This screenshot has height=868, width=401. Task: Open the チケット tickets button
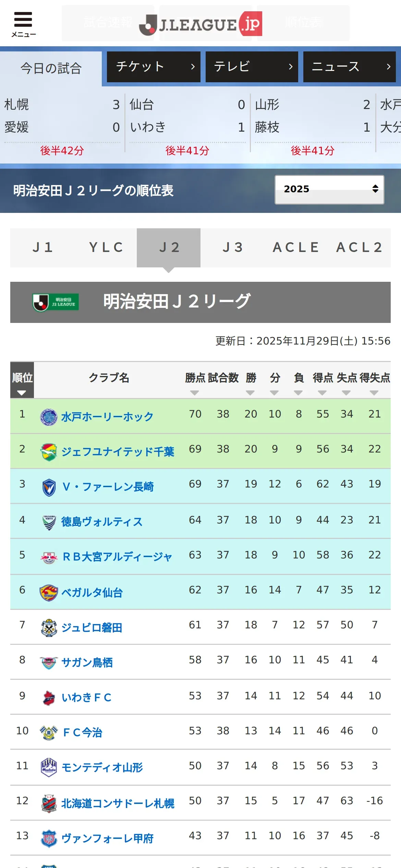(x=154, y=67)
